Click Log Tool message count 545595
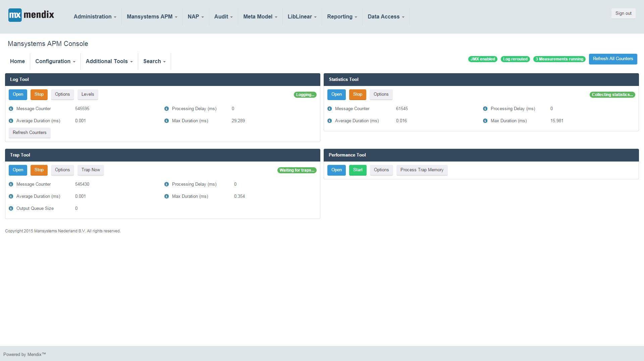 [82, 109]
